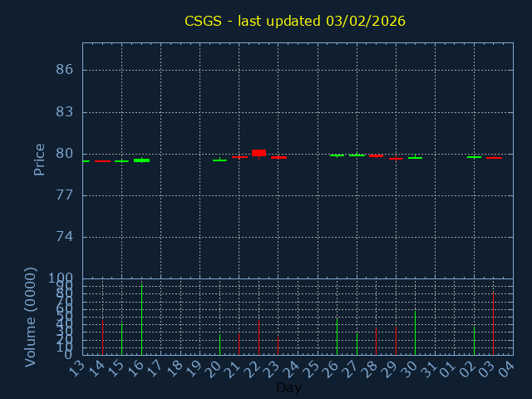The image size is (532, 399).
Task: Click the 86 price tick label
Action: (65, 70)
